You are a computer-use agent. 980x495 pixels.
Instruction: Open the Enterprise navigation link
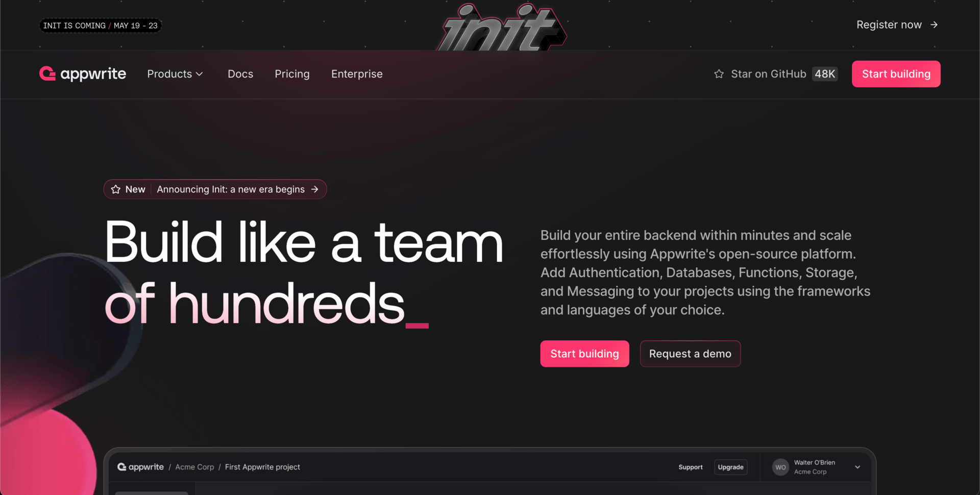pyautogui.click(x=357, y=74)
